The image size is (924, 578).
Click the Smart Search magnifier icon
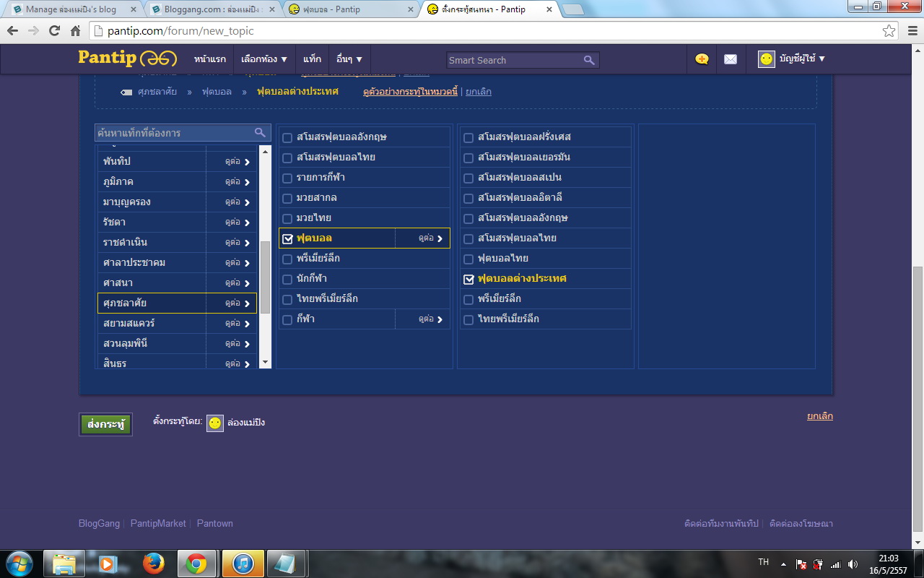coord(589,60)
